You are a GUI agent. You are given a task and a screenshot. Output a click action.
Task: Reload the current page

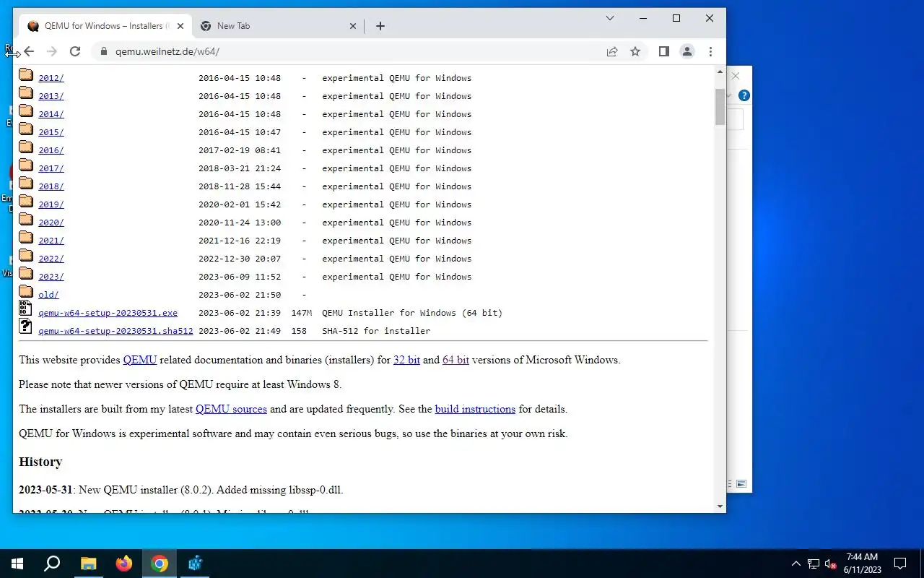tap(75, 51)
